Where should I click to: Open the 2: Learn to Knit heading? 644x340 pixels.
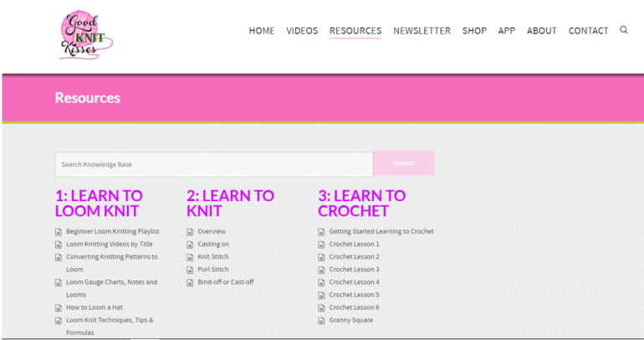coord(230,203)
